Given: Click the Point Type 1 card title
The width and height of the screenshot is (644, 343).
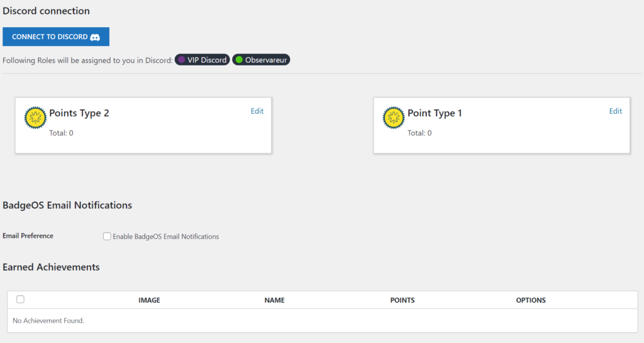Looking at the screenshot, I should click(x=435, y=113).
